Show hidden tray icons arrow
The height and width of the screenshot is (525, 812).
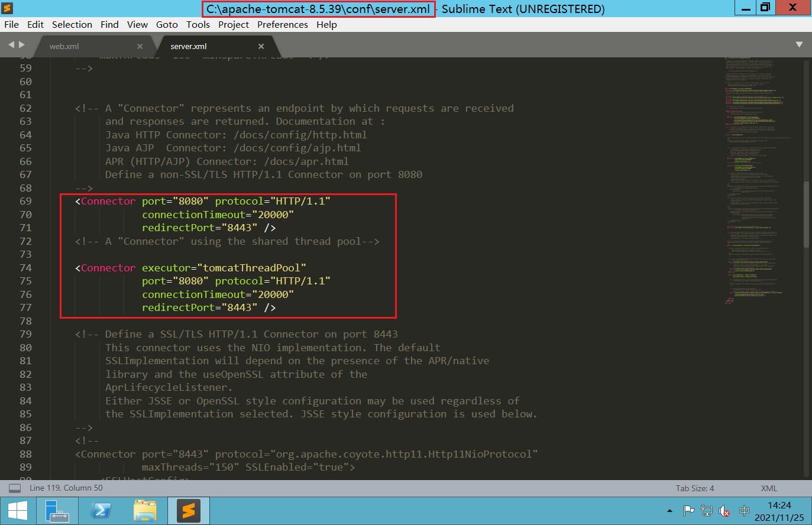[669, 511]
